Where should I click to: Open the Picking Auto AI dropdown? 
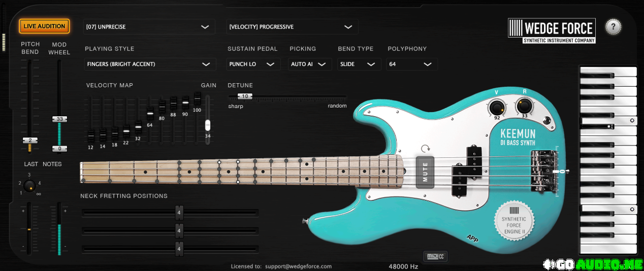(310, 64)
